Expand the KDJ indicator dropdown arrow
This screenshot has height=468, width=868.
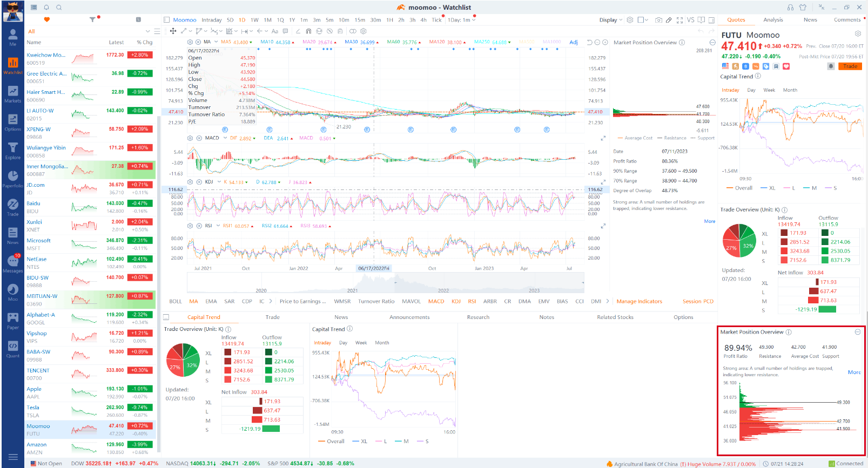point(219,182)
